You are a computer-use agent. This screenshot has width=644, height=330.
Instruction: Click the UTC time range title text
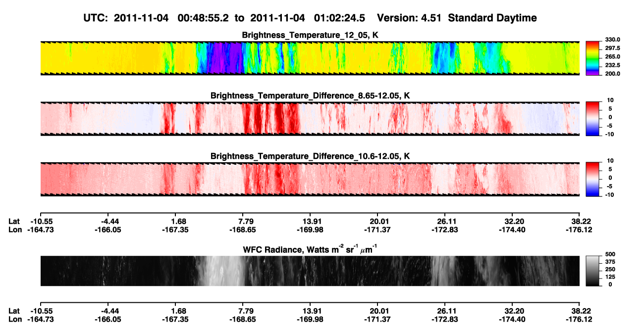click(310, 18)
